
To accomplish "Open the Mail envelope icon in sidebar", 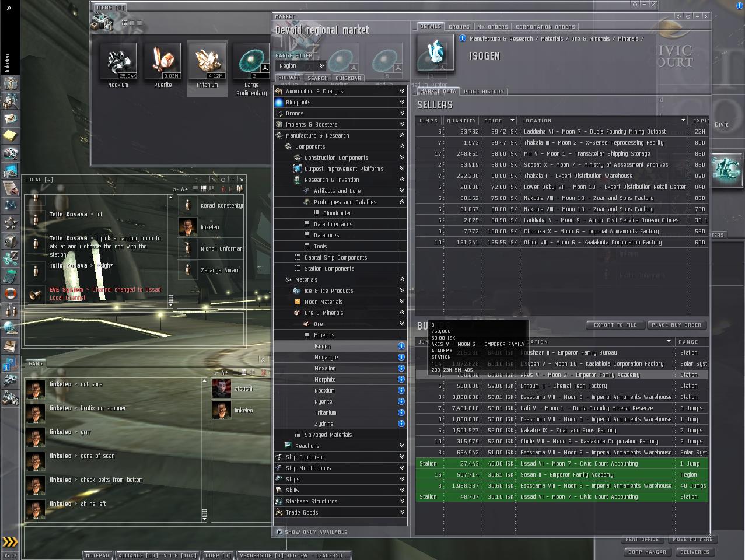I will pyautogui.click(x=10, y=118).
